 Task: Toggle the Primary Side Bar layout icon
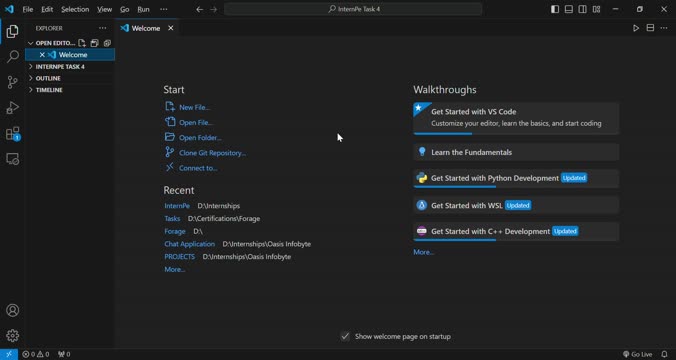click(555, 9)
